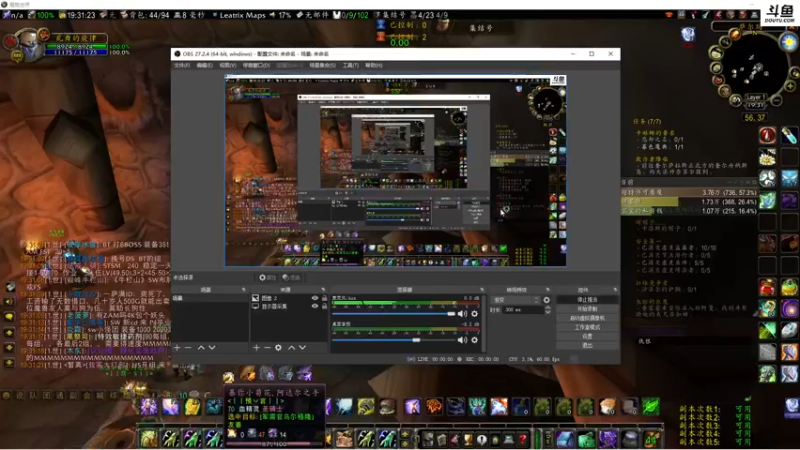Click 开始录制 to start recording
The height and width of the screenshot is (450, 800).
587,309
